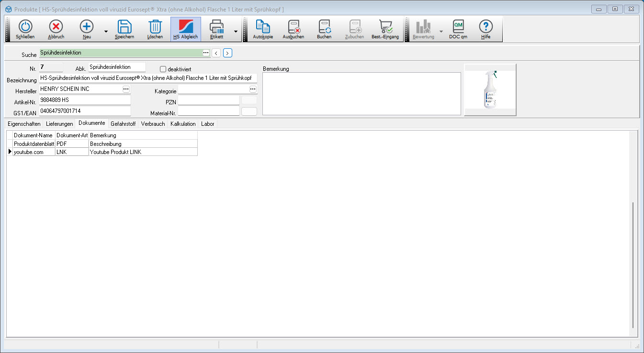The height and width of the screenshot is (353, 644).
Task: Open the Autokopie tool
Action: coord(263,27)
